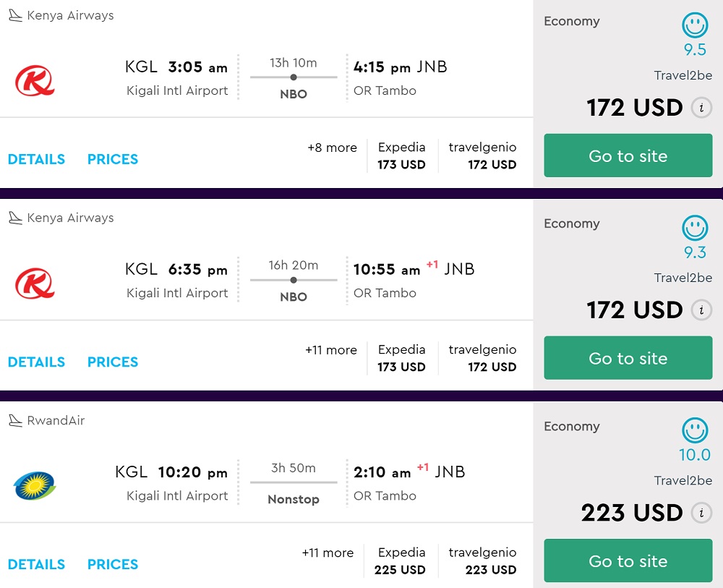
Task: Go to site for the 13h 10m flight
Action: point(628,155)
